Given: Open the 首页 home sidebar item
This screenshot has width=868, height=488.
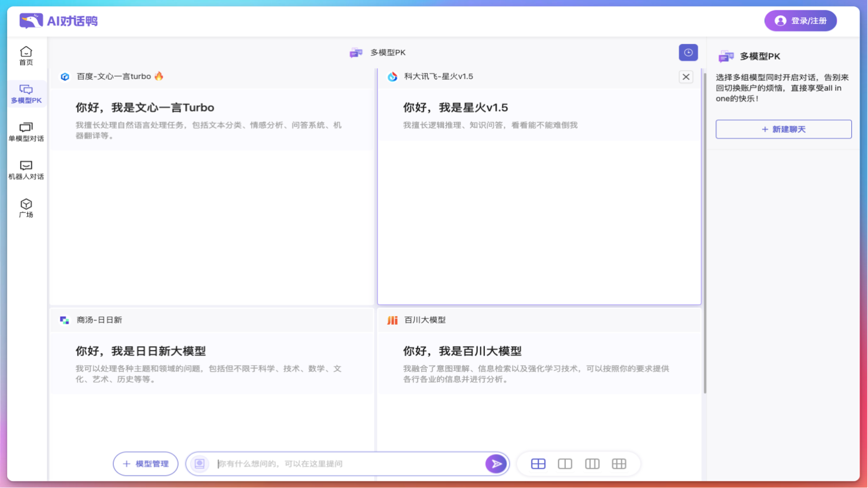Looking at the screenshot, I should click(x=26, y=56).
